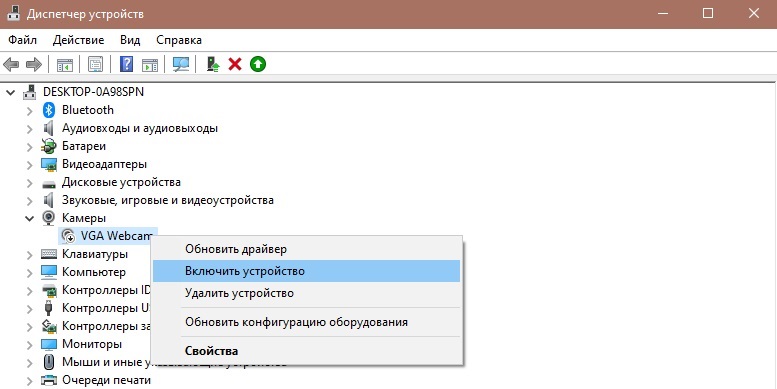Click the Батареи battery icon
777x389 pixels.
click(x=49, y=146)
